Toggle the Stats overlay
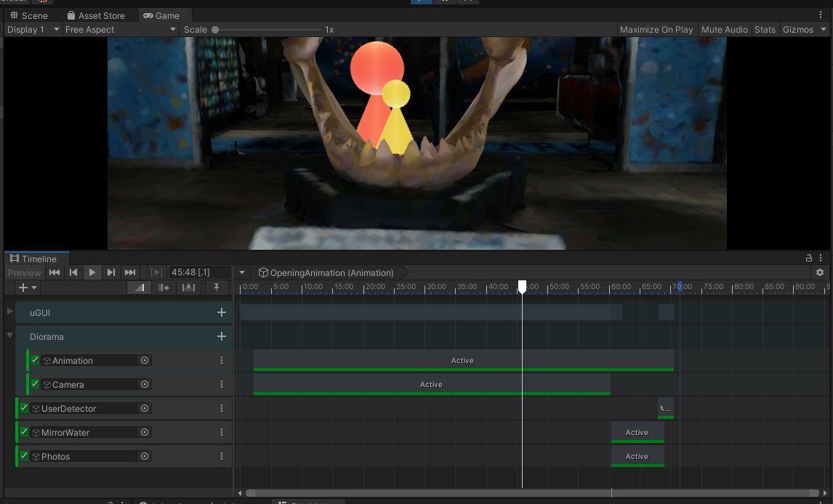The image size is (833, 504). [765, 30]
